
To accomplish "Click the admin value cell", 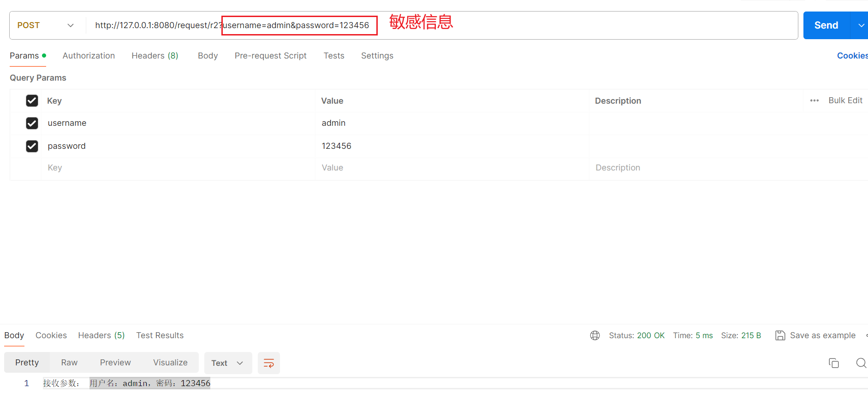I will [452, 123].
